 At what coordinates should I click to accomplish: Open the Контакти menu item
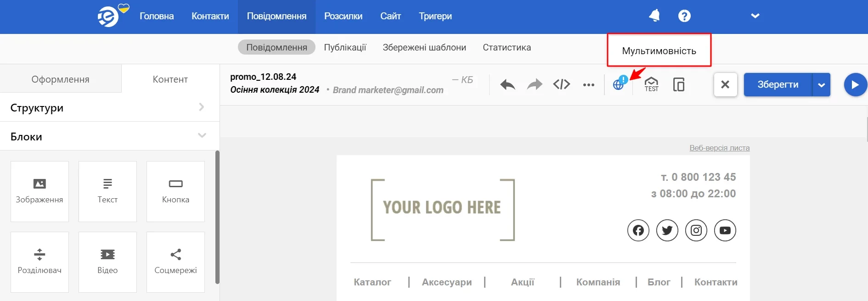click(210, 16)
